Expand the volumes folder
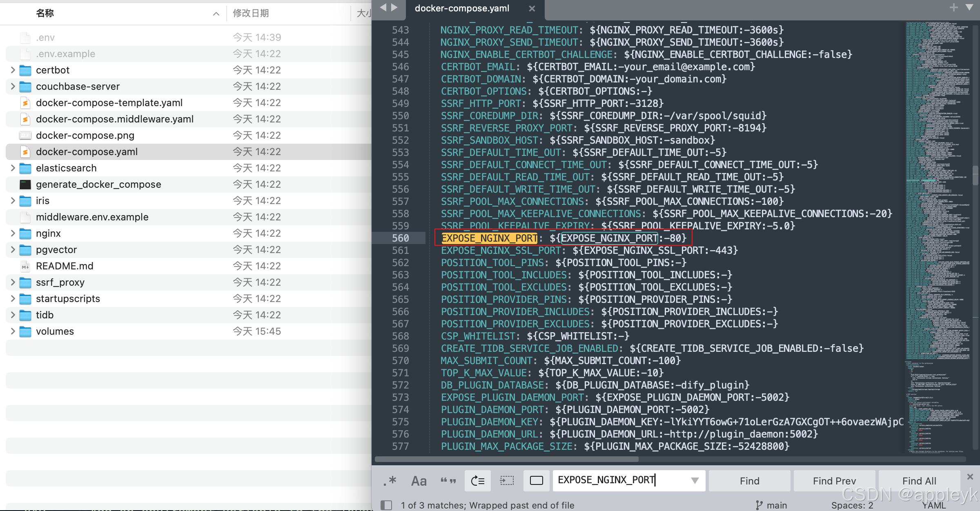This screenshot has width=980, height=511. pyautogui.click(x=13, y=331)
